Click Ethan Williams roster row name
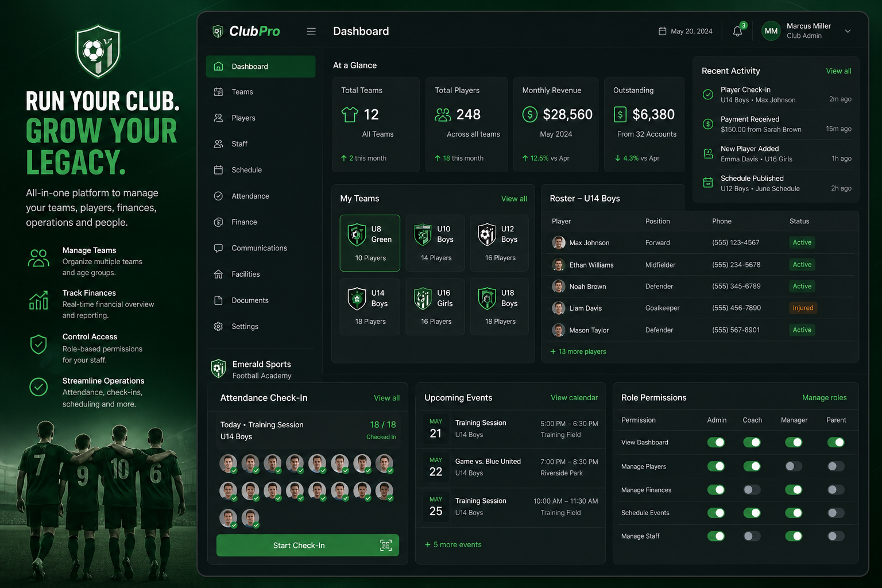This screenshot has width=882, height=588. point(591,265)
